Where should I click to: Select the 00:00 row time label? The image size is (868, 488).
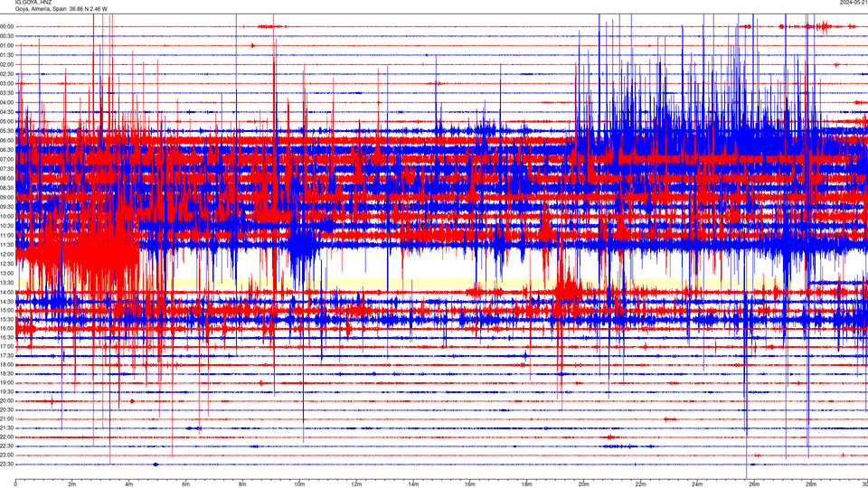[7, 26]
